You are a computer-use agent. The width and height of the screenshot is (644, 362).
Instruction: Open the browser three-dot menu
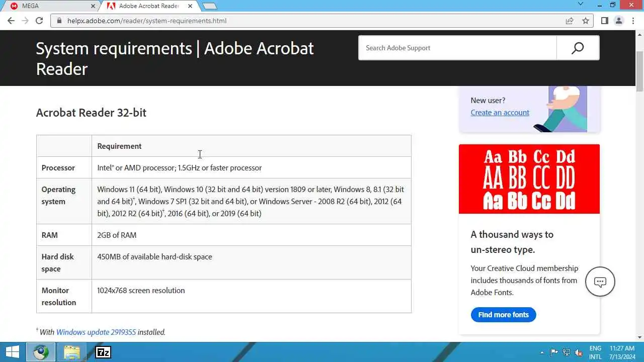(x=633, y=21)
